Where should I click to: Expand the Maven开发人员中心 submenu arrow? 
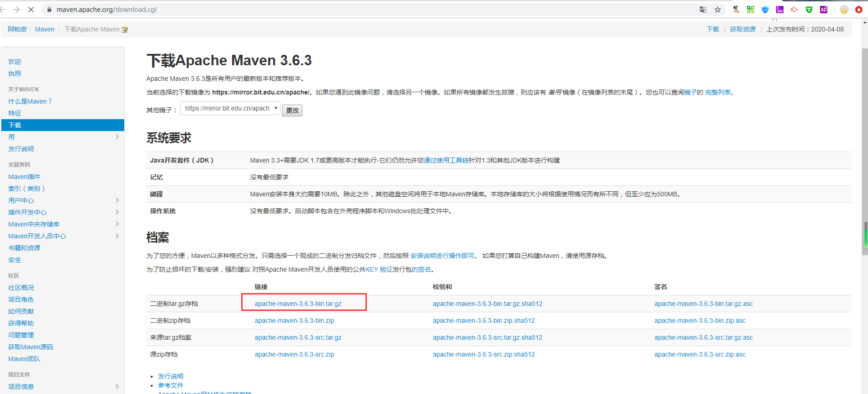pos(117,236)
